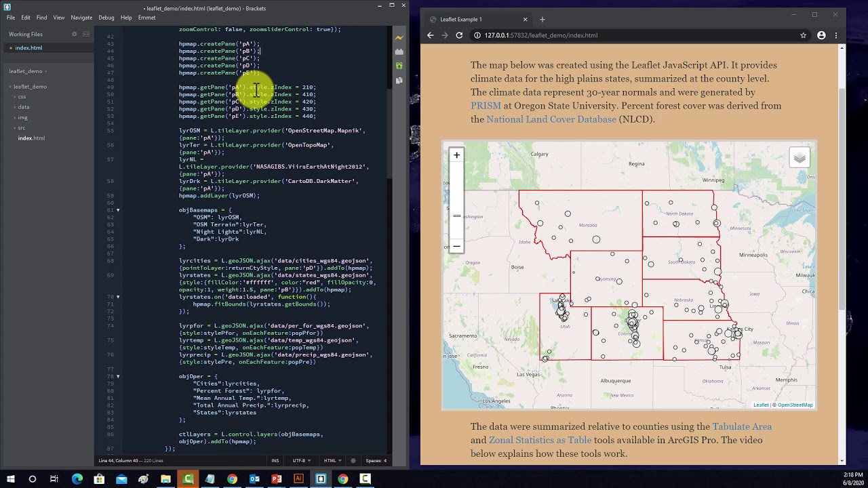Open the Tabulate Area link
The width and height of the screenshot is (868, 488).
click(742, 427)
